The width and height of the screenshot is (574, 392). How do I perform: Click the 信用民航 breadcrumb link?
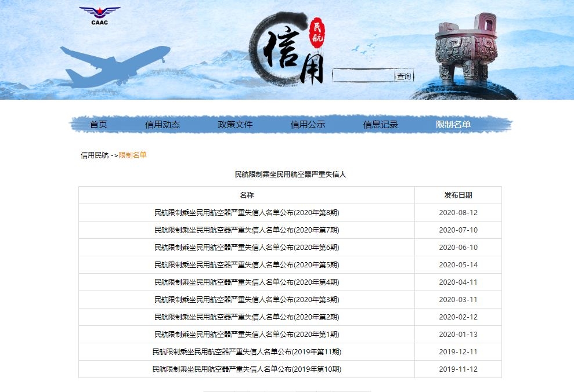coord(95,155)
